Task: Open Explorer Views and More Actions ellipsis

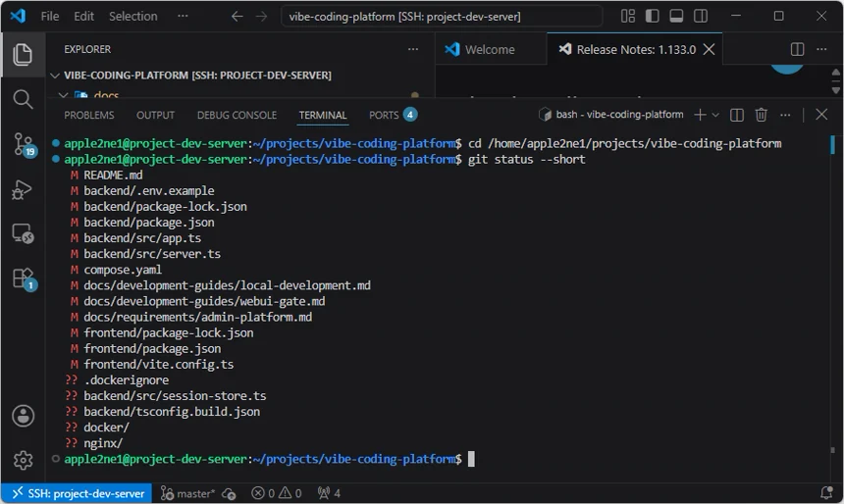Action: click(x=413, y=49)
